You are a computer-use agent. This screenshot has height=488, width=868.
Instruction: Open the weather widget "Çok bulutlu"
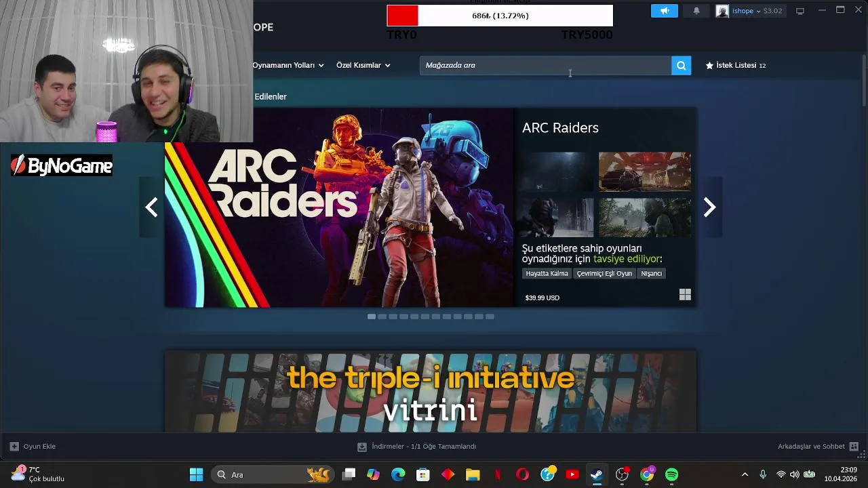(x=38, y=474)
